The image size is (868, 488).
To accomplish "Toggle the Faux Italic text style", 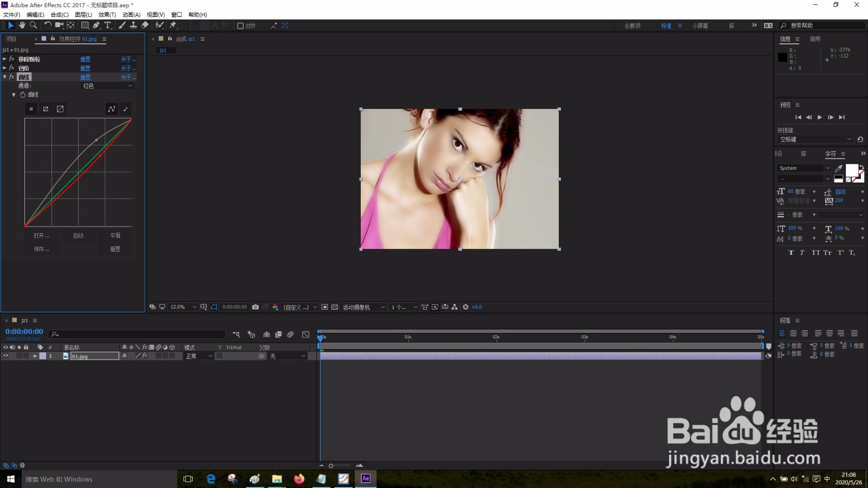I will click(802, 253).
